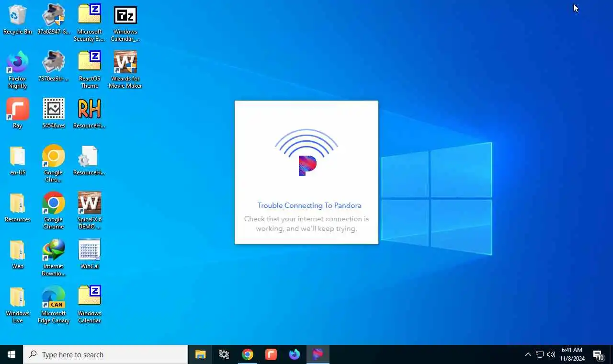
Task: Select the SpiceFX 6 DEMO shortcut
Action: tap(90, 210)
